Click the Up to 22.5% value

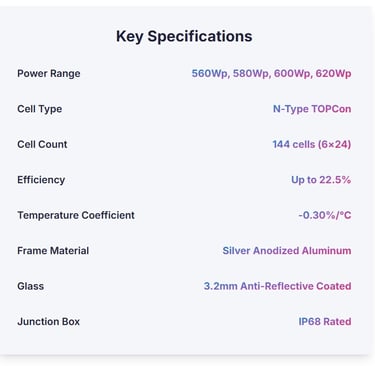pos(321,180)
